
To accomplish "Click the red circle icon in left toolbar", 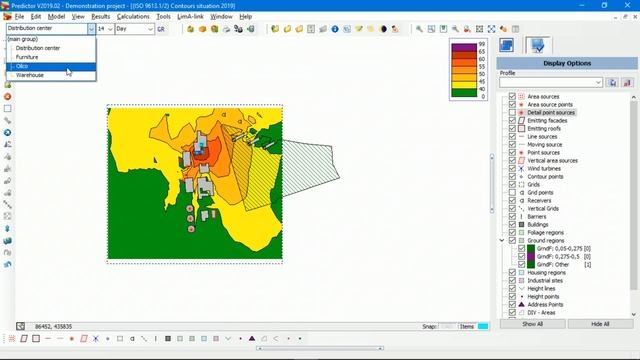I will (x=7, y=97).
